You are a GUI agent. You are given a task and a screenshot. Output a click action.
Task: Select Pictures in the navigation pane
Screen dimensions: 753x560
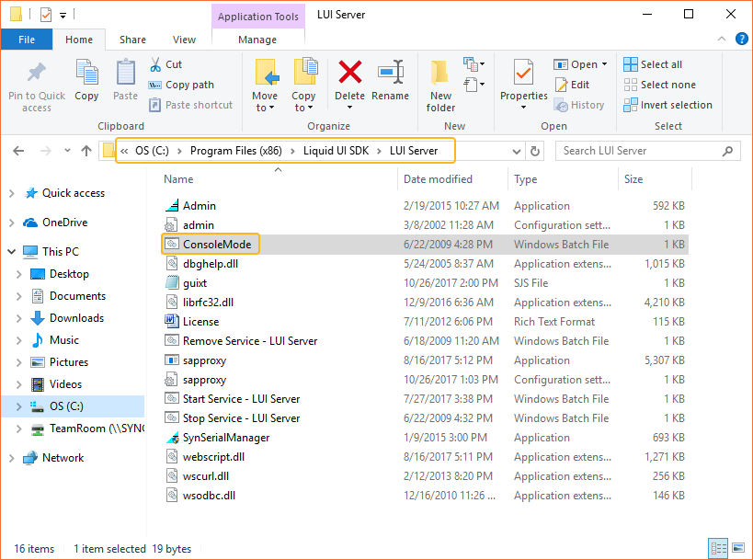click(69, 362)
